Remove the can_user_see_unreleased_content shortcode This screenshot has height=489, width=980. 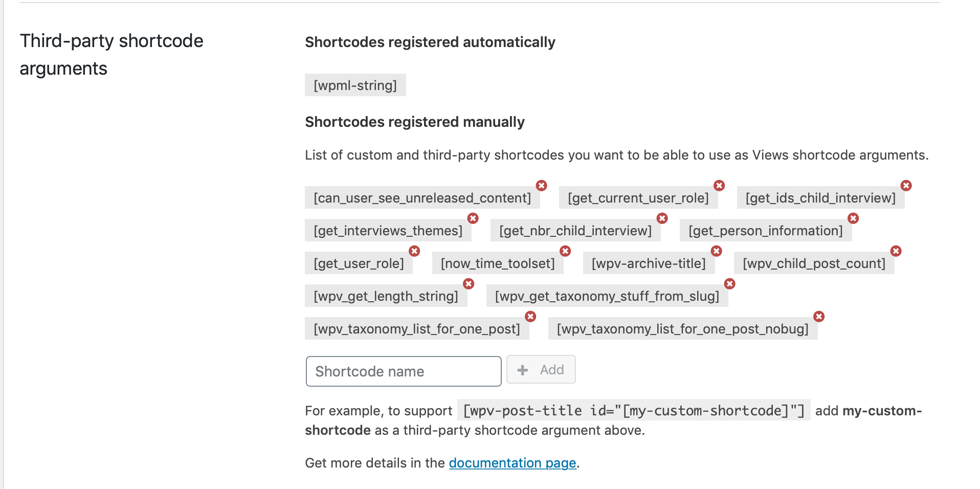coord(542,186)
